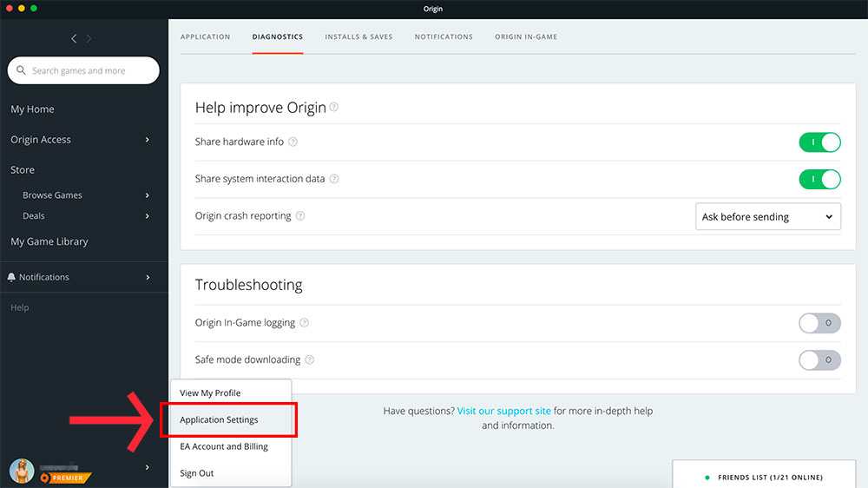This screenshot has height=488, width=868.
Task: Close the Origin window
Action: click(10, 9)
